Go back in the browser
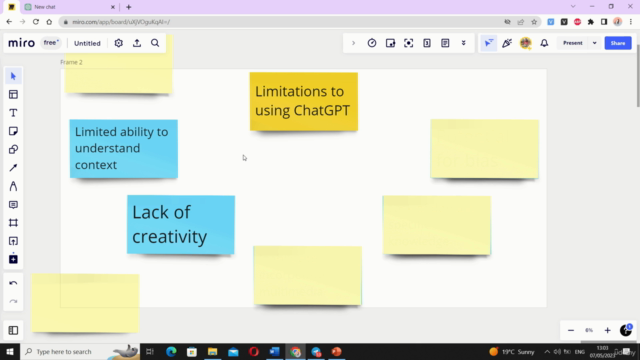Image resolution: width=640 pixels, height=360 pixels. pos(9,22)
